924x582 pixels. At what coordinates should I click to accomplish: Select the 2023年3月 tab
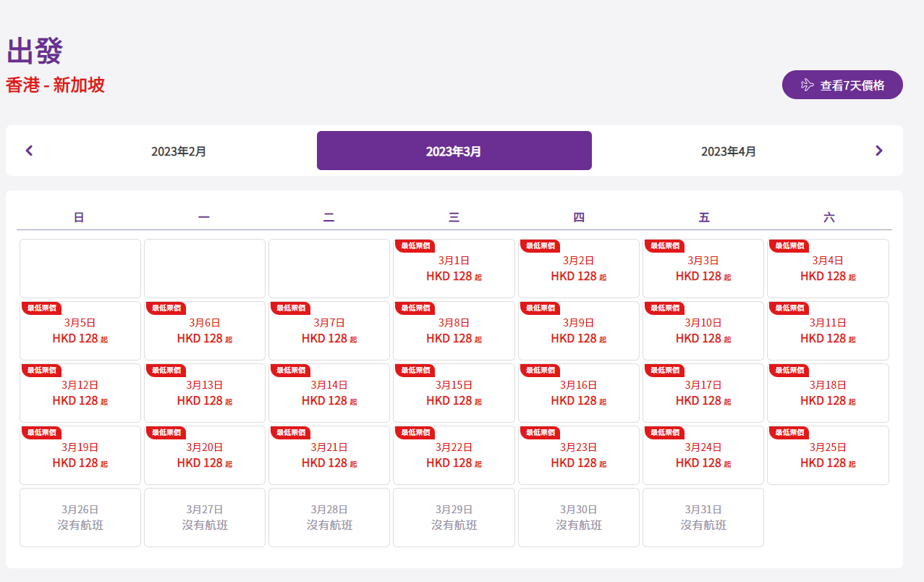(454, 151)
